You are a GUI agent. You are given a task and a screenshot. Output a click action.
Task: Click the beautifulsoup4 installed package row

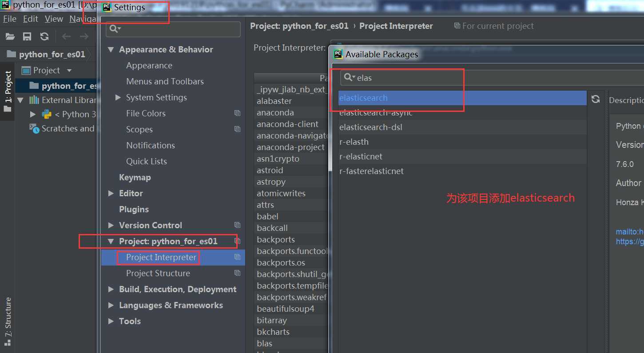(x=291, y=309)
